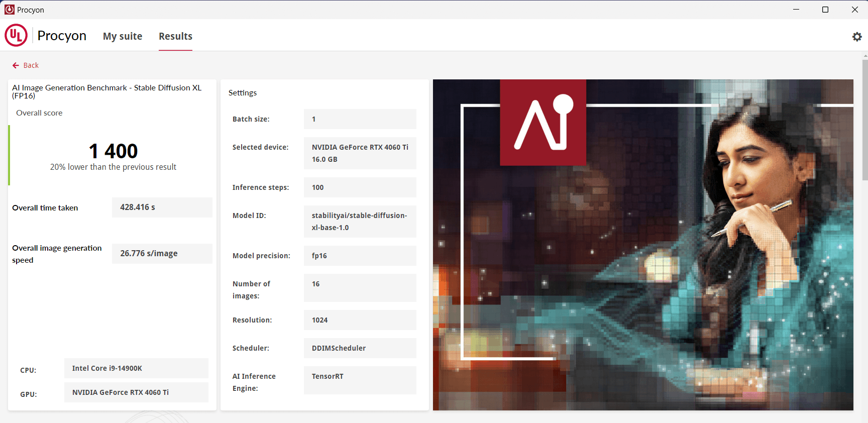Click the Procyon title bar app icon
868x423 pixels.
pyautogui.click(x=10, y=10)
